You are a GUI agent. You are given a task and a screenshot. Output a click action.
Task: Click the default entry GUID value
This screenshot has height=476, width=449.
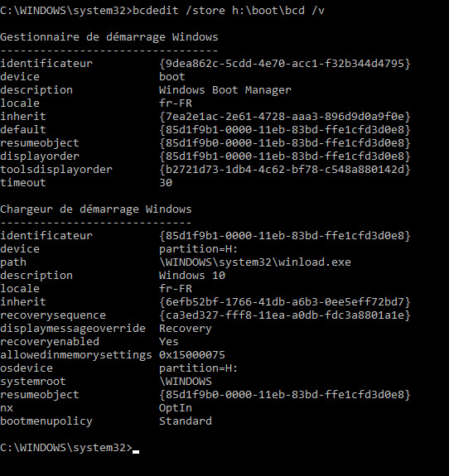point(285,130)
